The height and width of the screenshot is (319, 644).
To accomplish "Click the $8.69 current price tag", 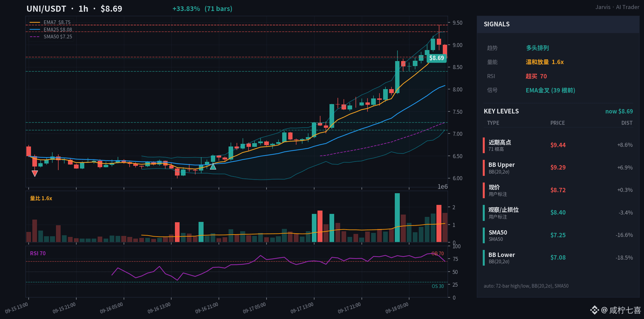I will pyautogui.click(x=436, y=58).
